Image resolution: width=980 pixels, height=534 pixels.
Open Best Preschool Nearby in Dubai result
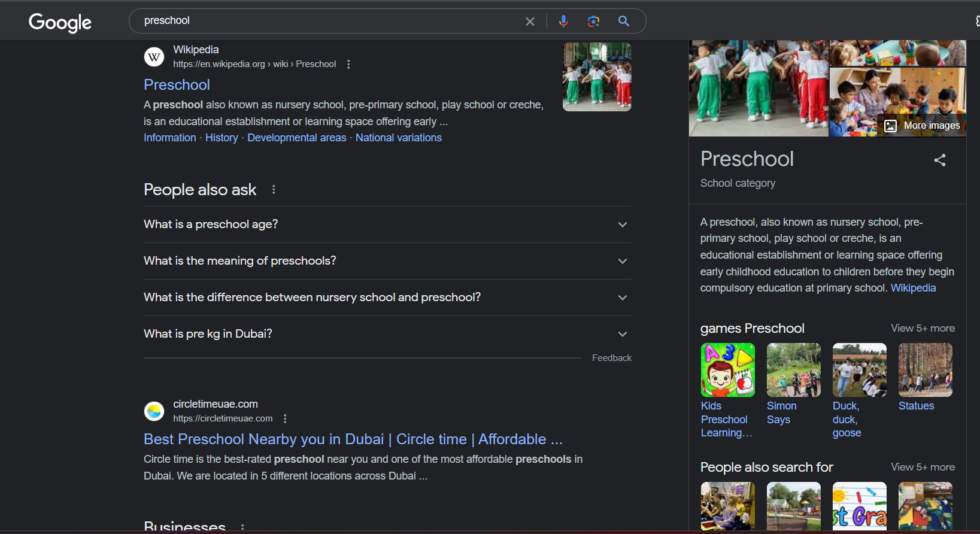pos(353,439)
